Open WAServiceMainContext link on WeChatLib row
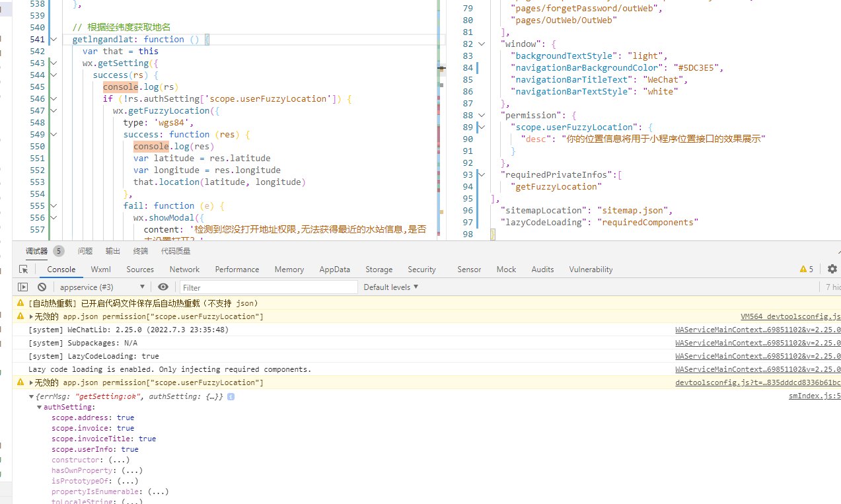The height and width of the screenshot is (504, 841). pos(758,330)
